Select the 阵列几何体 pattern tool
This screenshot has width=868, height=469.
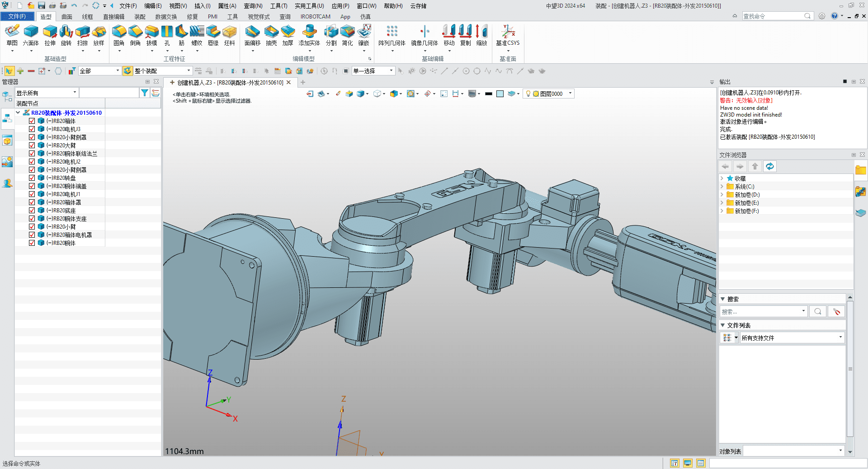coord(392,35)
